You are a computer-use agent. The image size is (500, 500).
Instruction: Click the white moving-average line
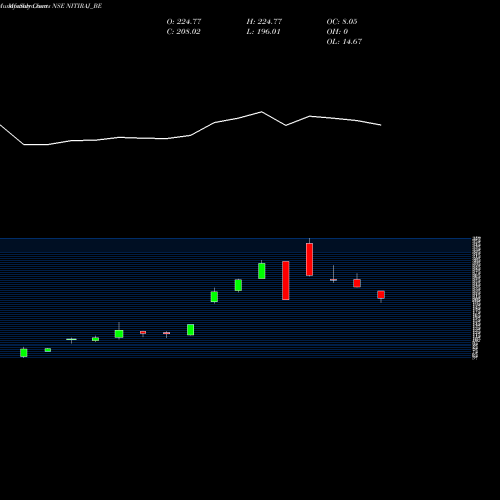pos(190,128)
